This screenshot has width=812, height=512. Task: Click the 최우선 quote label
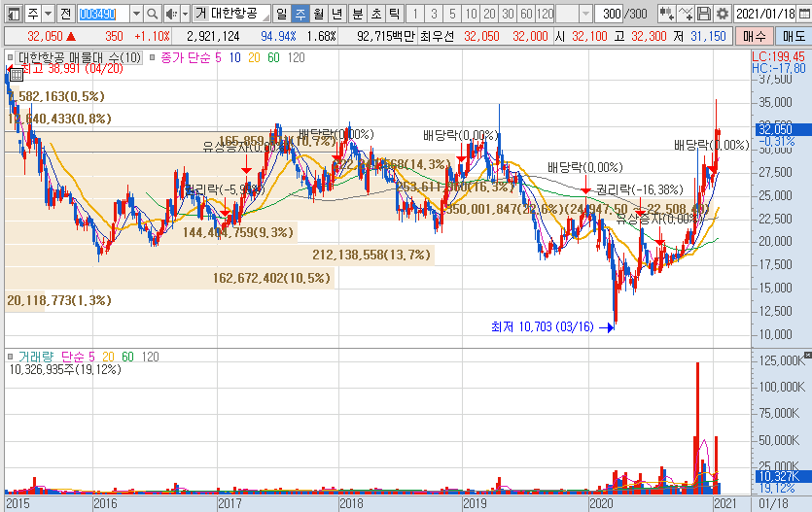point(438,36)
